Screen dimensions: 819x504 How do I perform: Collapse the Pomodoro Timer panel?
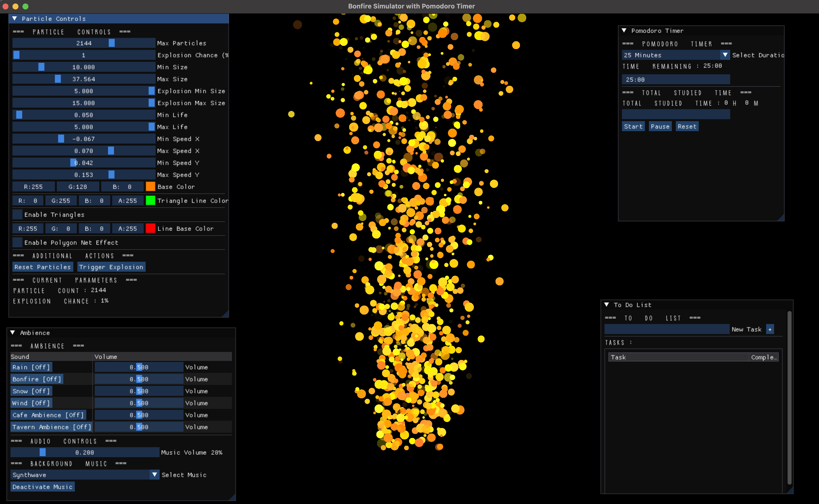[x=624, y=31]
